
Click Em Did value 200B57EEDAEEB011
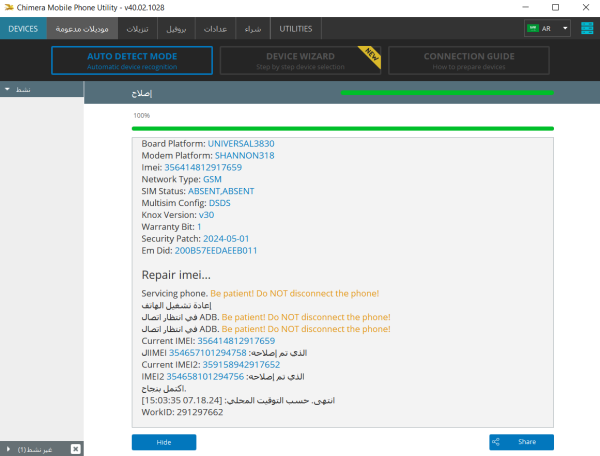(216, 251)
